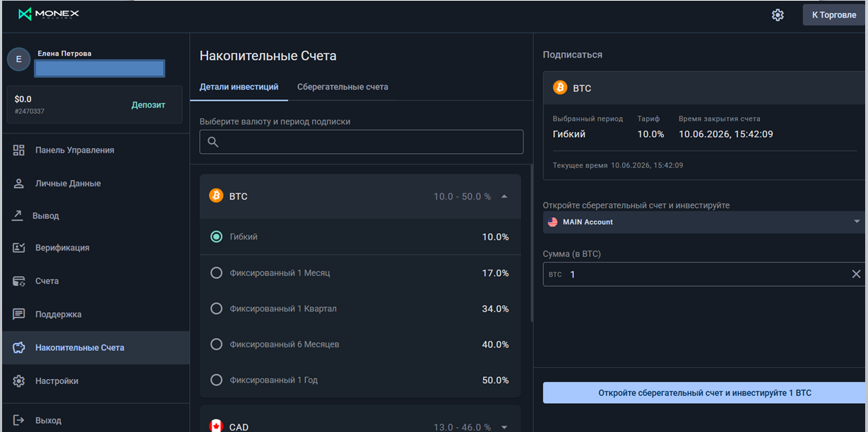868x432 pixels.
Task: Click account number #2470337
Action: coord(30,112)
